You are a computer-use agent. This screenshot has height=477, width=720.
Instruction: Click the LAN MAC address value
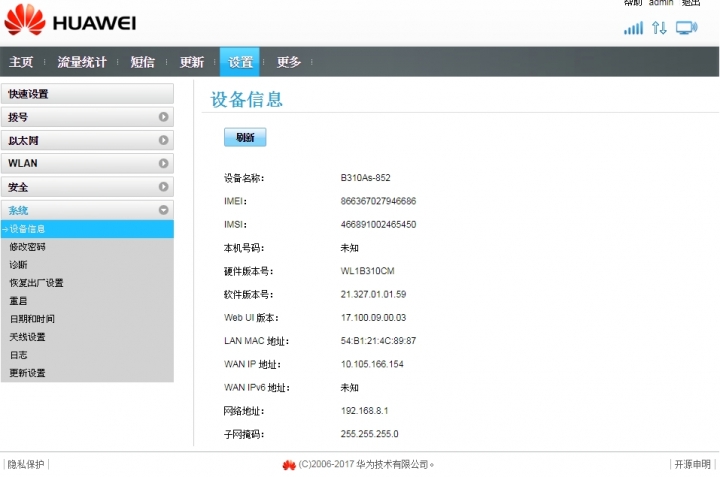[378, 341]
